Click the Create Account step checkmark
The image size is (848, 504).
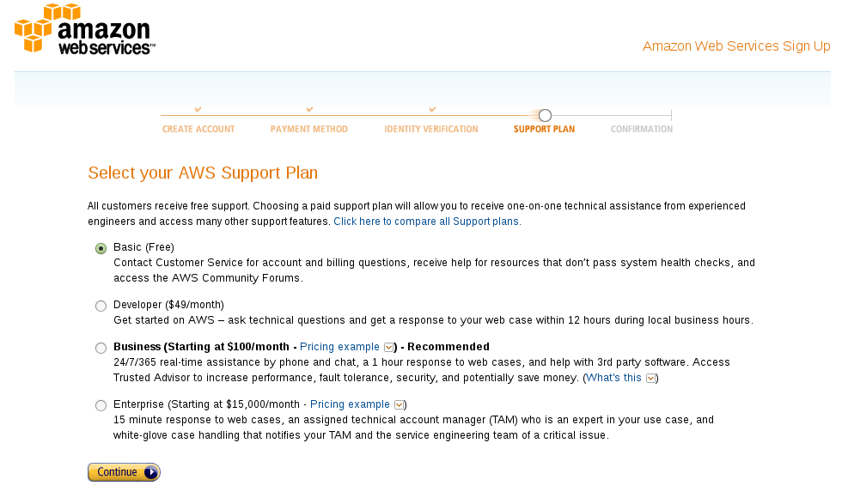pyautogui.click(x=198, y=109)
